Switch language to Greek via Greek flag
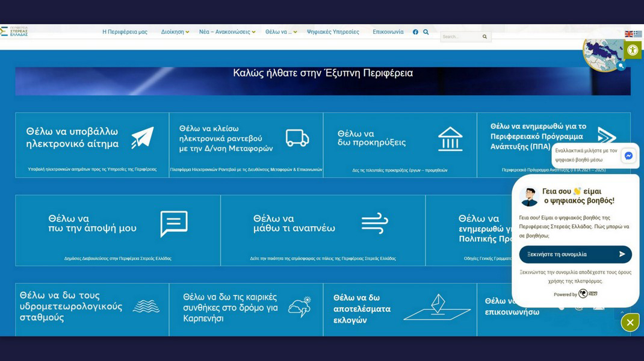 [637, 34]
